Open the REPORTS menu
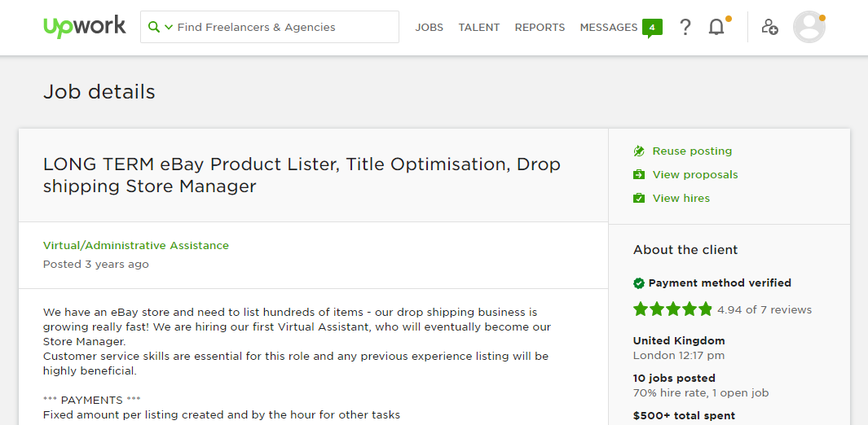The width and height of the screenshot is (868, 425). (x=540, y=27)
